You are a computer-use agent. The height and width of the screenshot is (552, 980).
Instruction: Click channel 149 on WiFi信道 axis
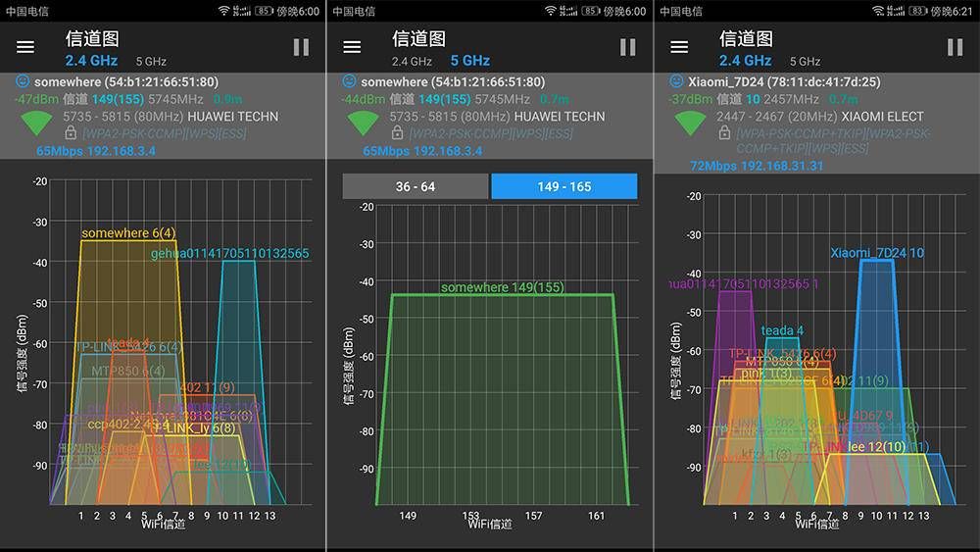click(408, 516)
